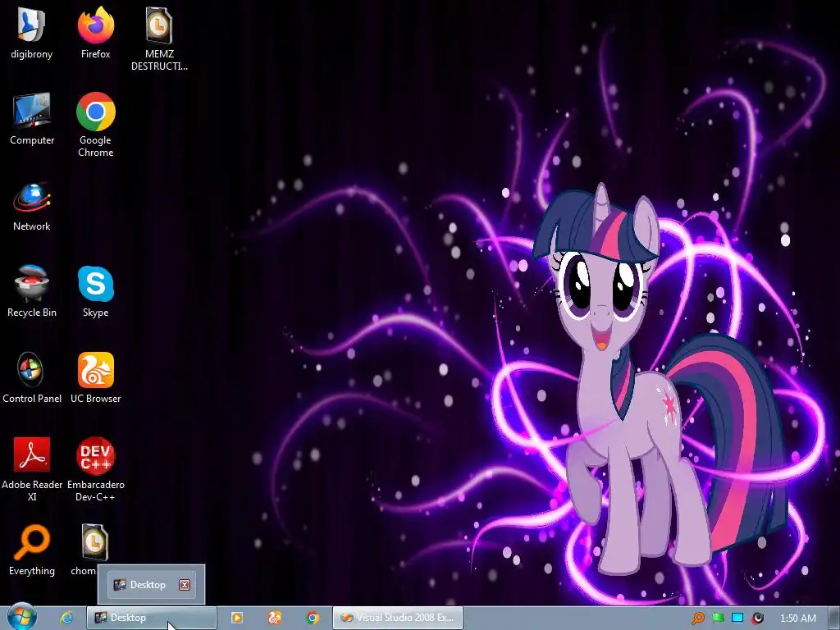The width and height of the screenshot is (840, 630).
Task: Click the blue monitor tray icon
Action: 737,619
